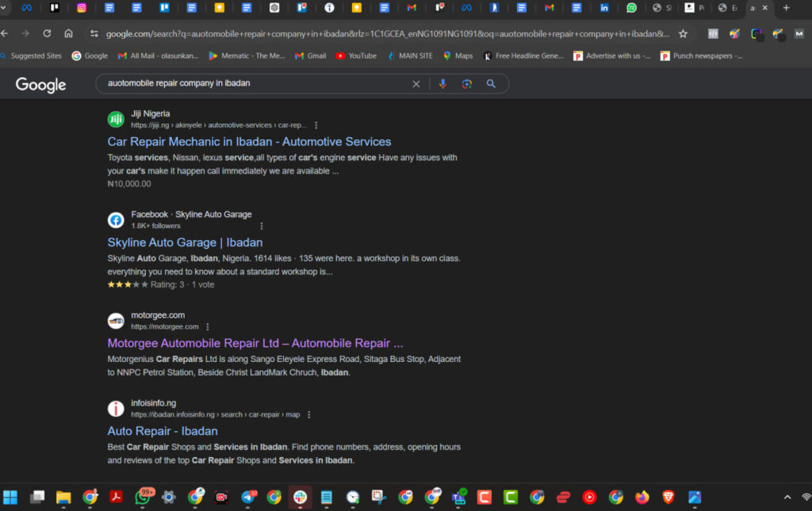
Task: View site information for google.com
Action: point(94,33)
